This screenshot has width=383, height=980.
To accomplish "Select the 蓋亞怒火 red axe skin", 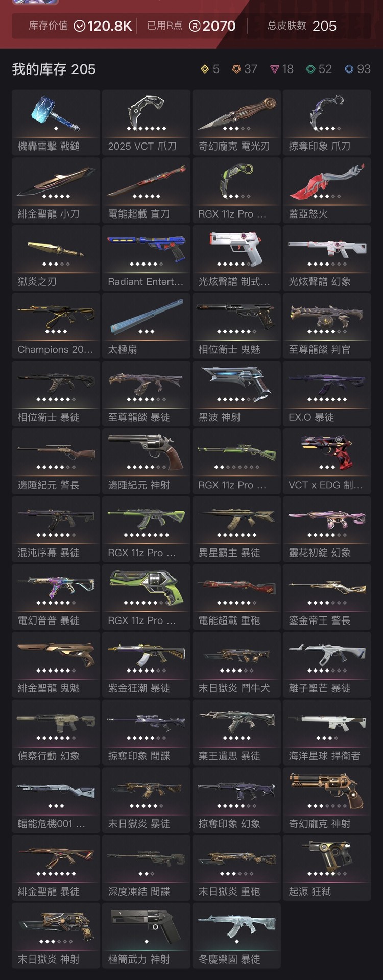I will [x=327, y=190].
